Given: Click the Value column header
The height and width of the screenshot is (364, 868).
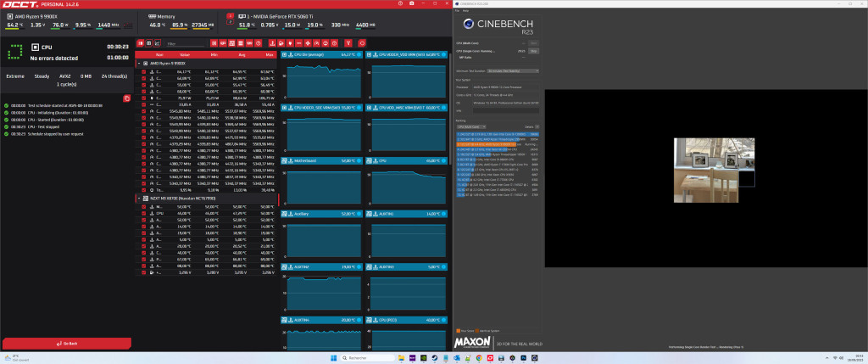Looking at the screenshot, I should (185, 55).
